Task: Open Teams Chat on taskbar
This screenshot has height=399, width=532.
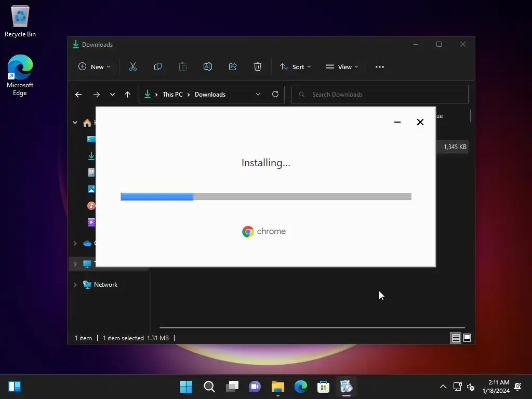Action: click(x=255, y=387)
